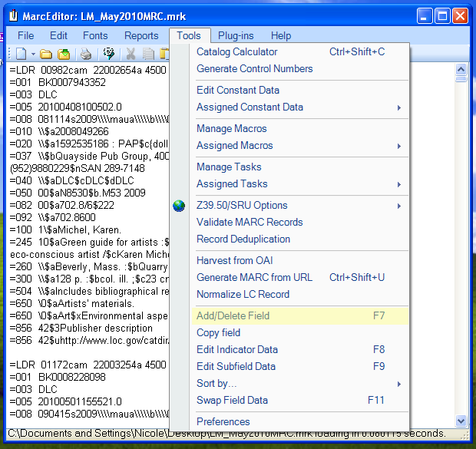The image size is (476, 449).
Task: Click Harvest from OAI menu item
Action: click(235, 261)
